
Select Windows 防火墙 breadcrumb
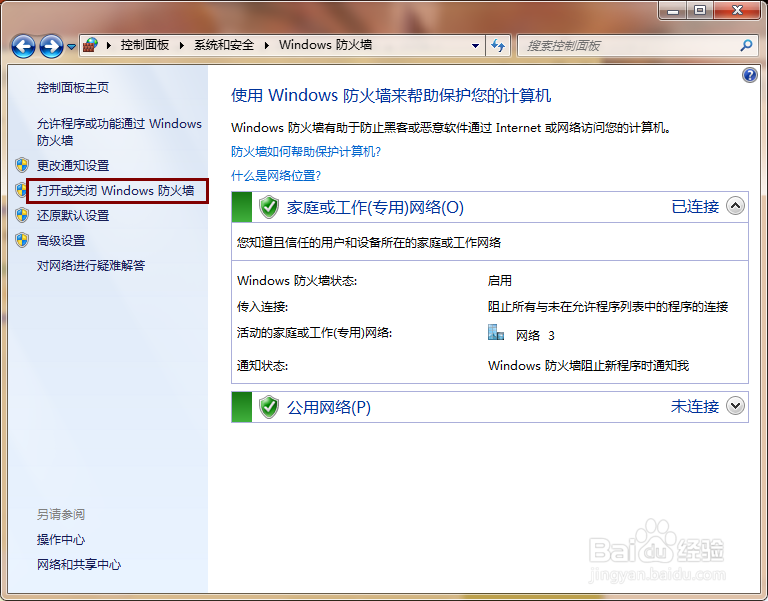[x=326, y=45]
